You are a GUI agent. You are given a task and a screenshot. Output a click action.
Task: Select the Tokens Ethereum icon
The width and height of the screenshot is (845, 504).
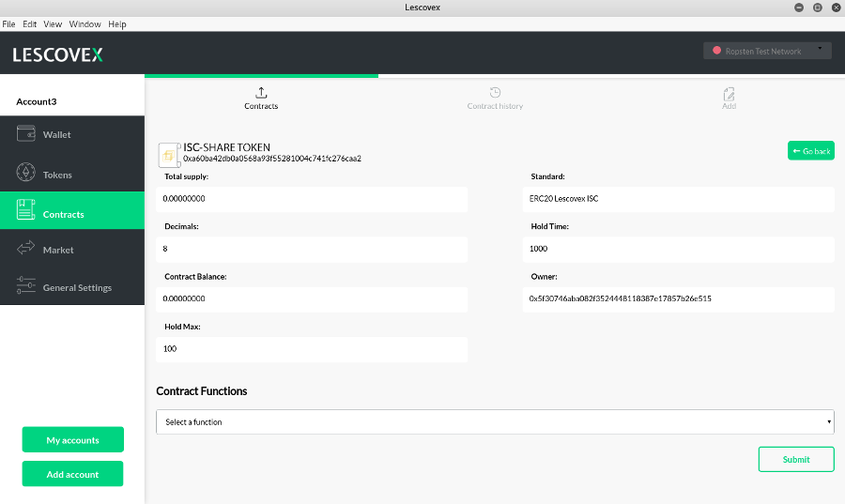[x=26, y=173]
